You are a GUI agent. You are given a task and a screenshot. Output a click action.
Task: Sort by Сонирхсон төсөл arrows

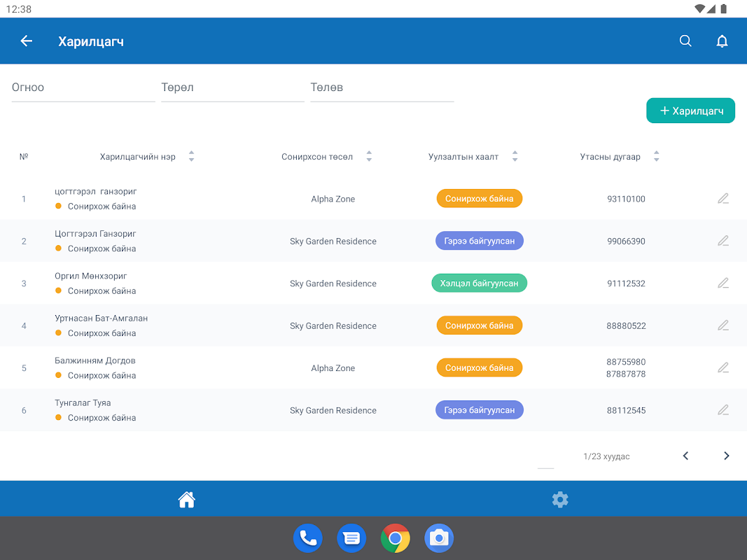[369, 156]
